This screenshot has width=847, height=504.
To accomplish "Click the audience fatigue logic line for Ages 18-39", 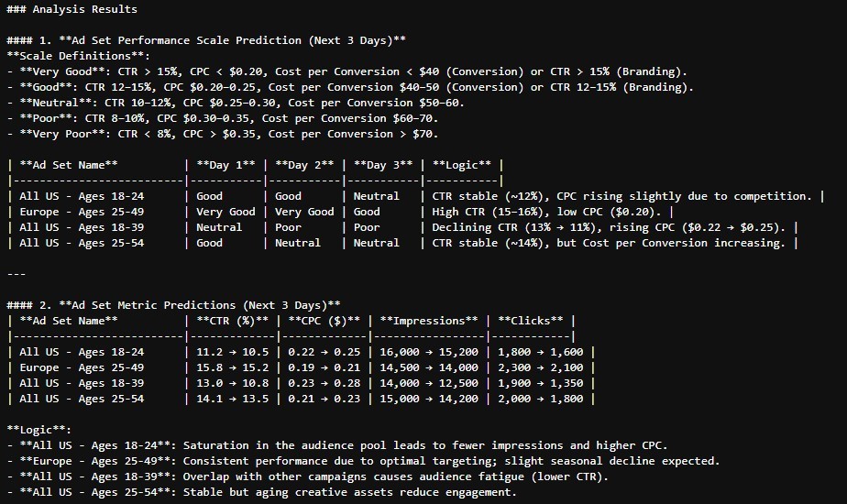I will 308,477.
